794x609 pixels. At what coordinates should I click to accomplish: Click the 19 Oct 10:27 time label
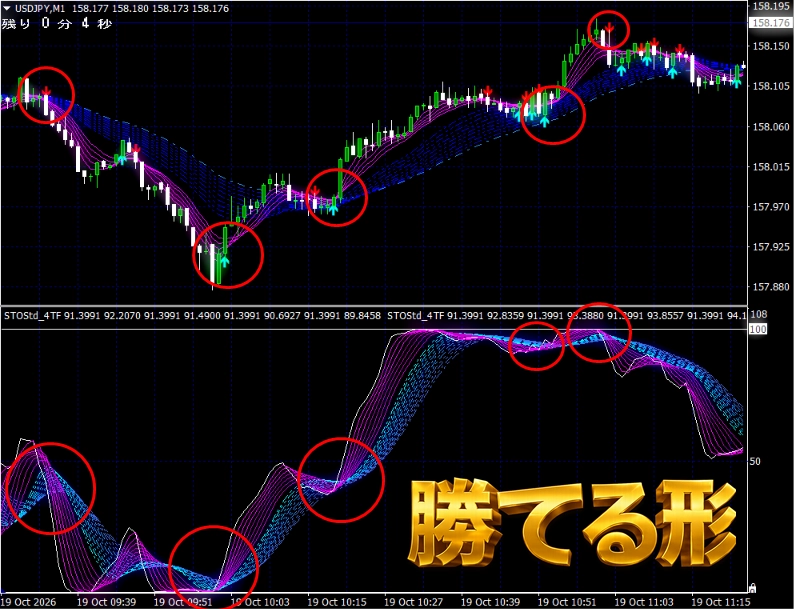pyautogui.click(x=411, y=602)
